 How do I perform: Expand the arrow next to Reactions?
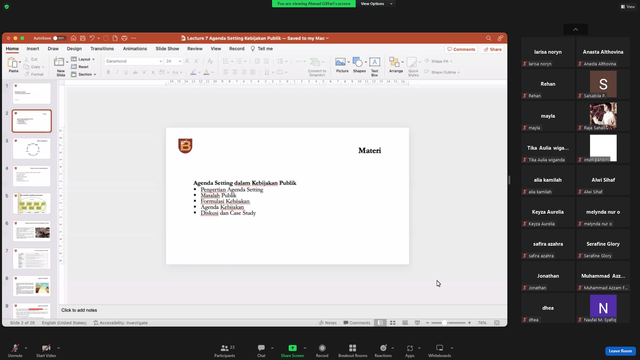392,348
